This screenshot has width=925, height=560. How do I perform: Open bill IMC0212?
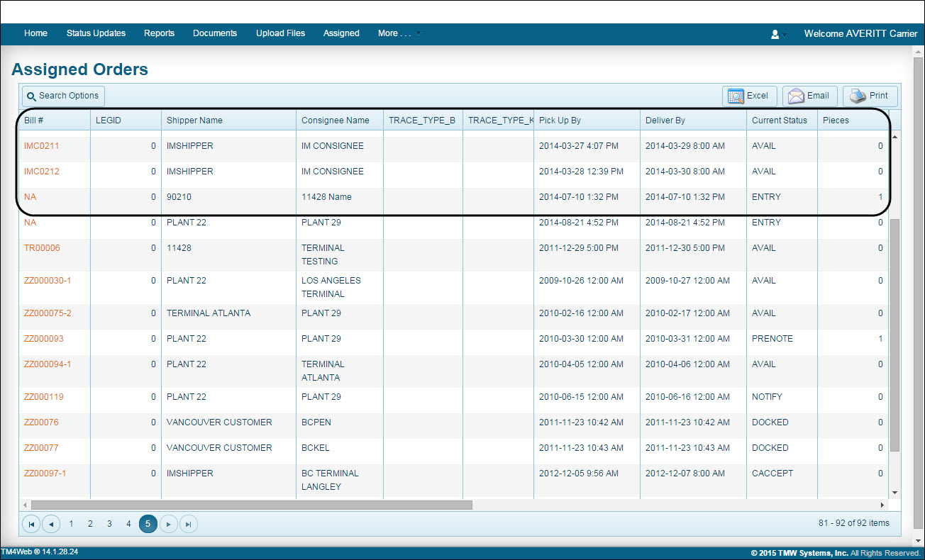click(x=42, y=172)
